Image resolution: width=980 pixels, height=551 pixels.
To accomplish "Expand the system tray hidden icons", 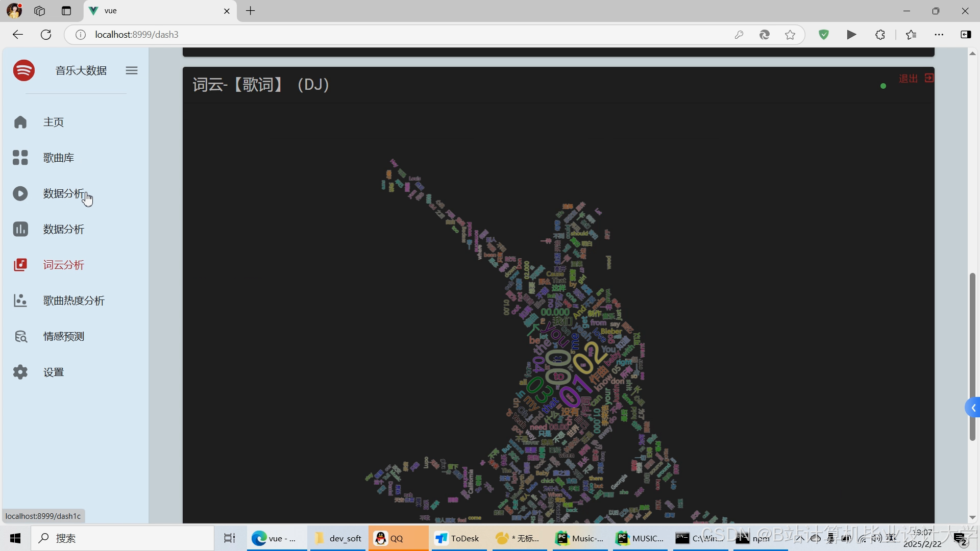I will coord(799,538).
